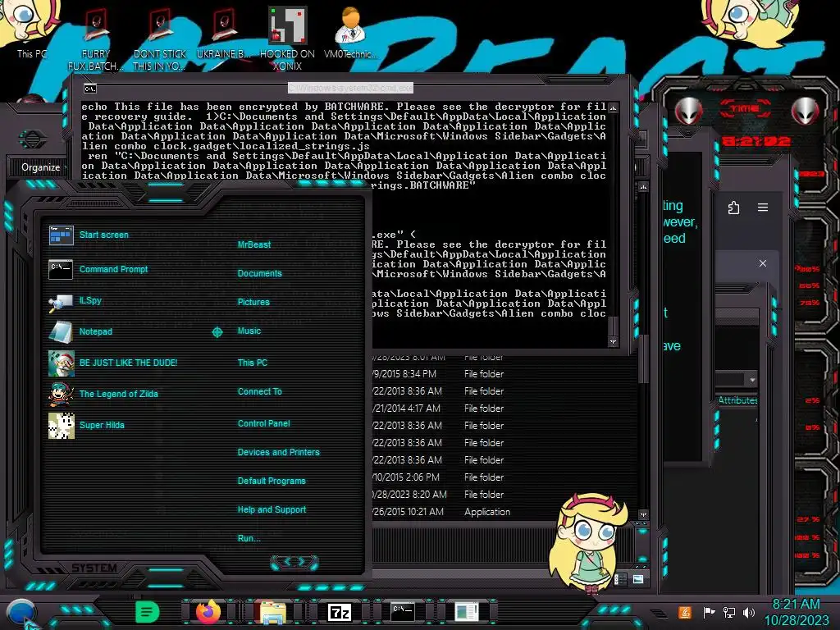Select row dated 21/2014 4:17 AM
This screenshot has height=630, width=840.
point(504,409)
